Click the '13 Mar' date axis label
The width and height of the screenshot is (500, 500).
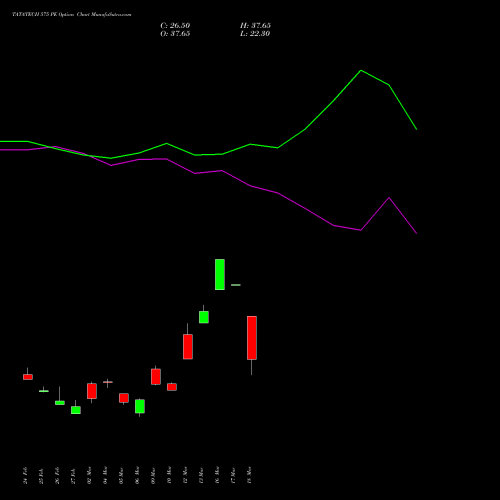click(x=201, y=475)
